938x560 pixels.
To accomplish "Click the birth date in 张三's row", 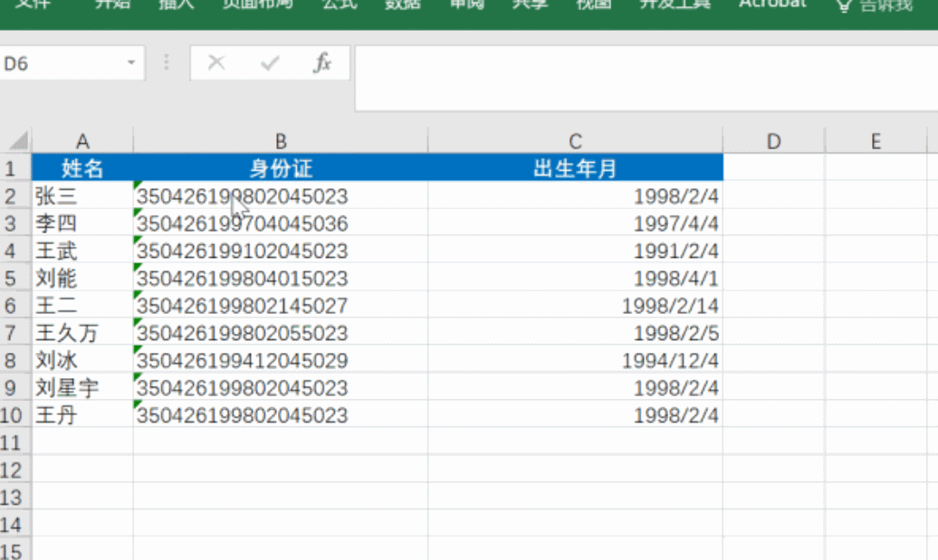I will 676,196.
